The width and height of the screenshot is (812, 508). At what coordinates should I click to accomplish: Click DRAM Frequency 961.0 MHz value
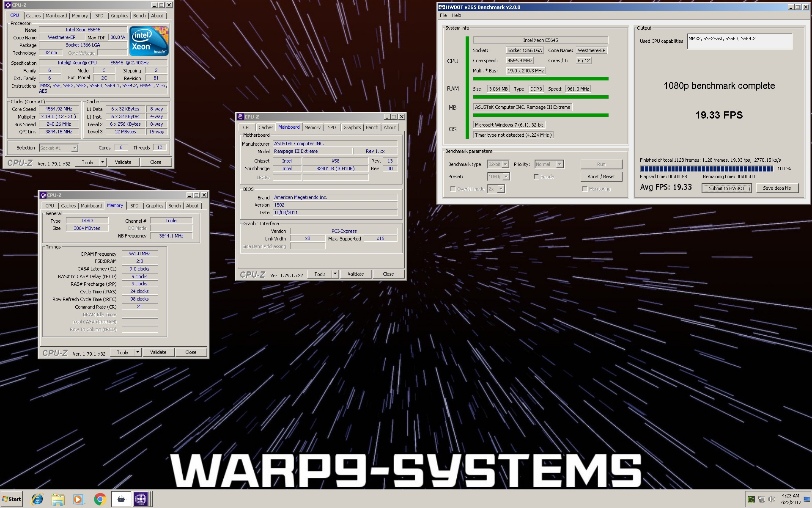(140, 254)
